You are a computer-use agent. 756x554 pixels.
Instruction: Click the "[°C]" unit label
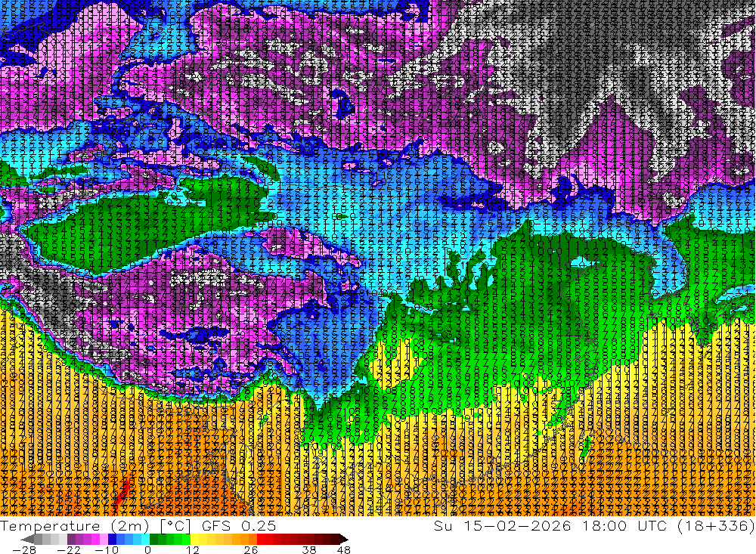pos(175,526)
